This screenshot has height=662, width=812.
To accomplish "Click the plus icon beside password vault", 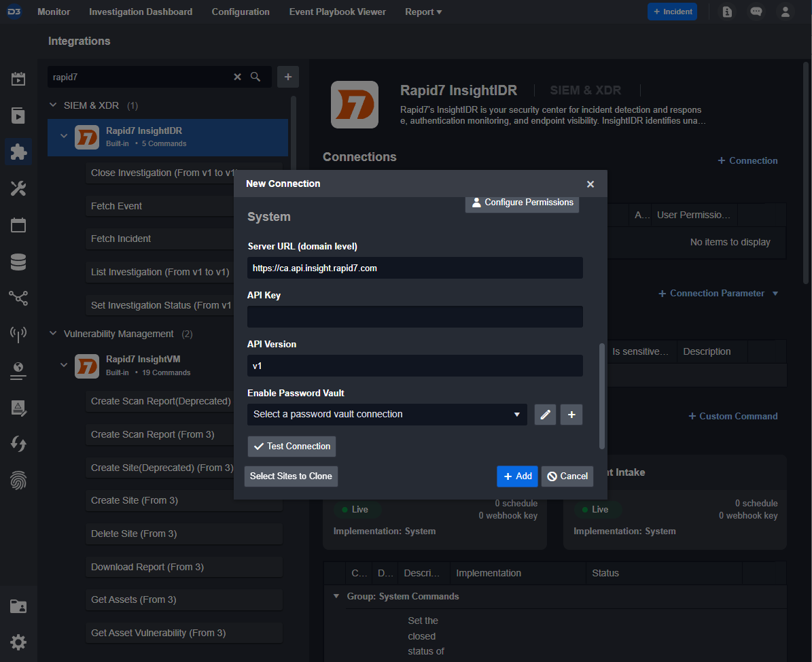I will click(x=571, y=415).
